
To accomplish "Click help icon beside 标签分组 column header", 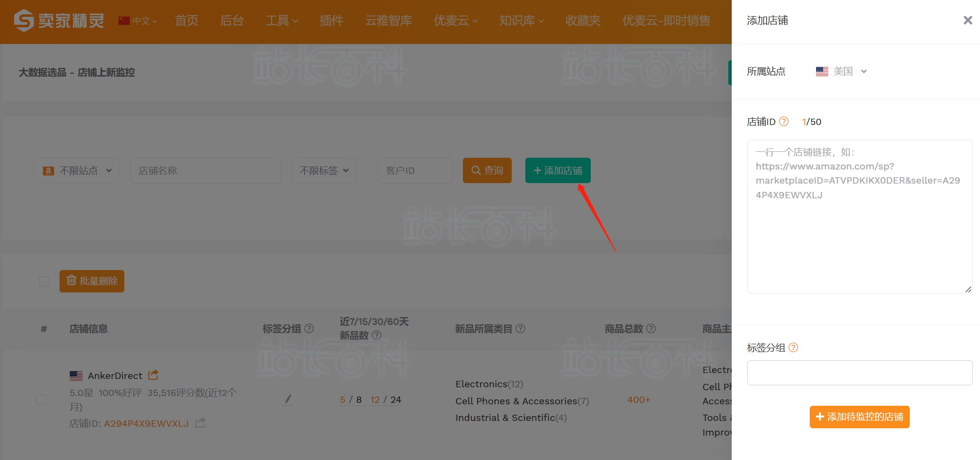I will pyautogui.click(x=309, y=329).
